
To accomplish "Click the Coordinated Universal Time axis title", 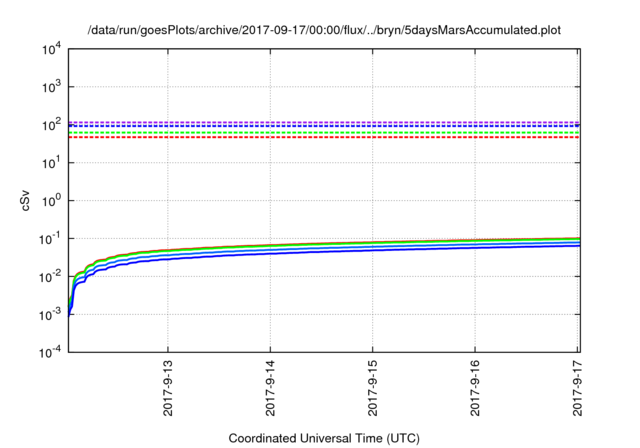I will [x=324, y=439].
